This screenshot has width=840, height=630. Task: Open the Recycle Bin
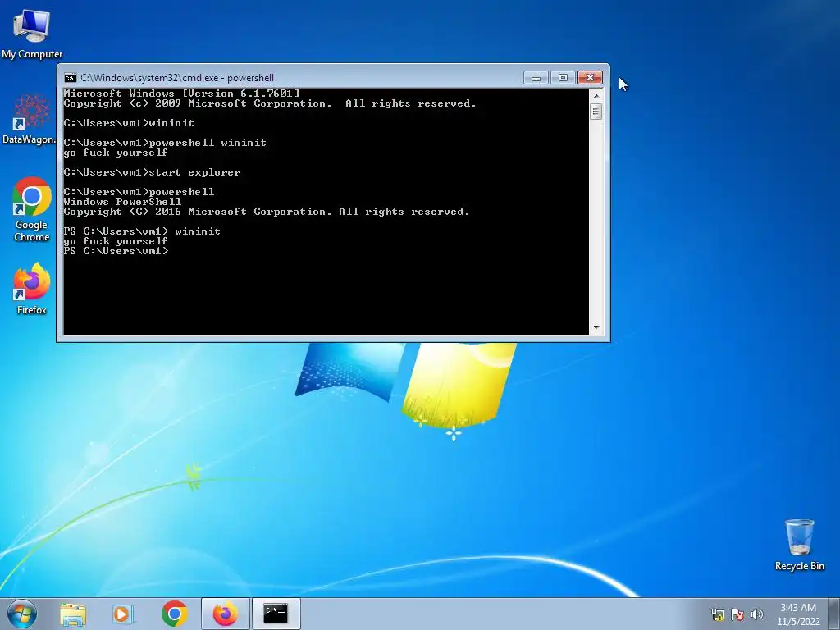[x=799, y=545]
